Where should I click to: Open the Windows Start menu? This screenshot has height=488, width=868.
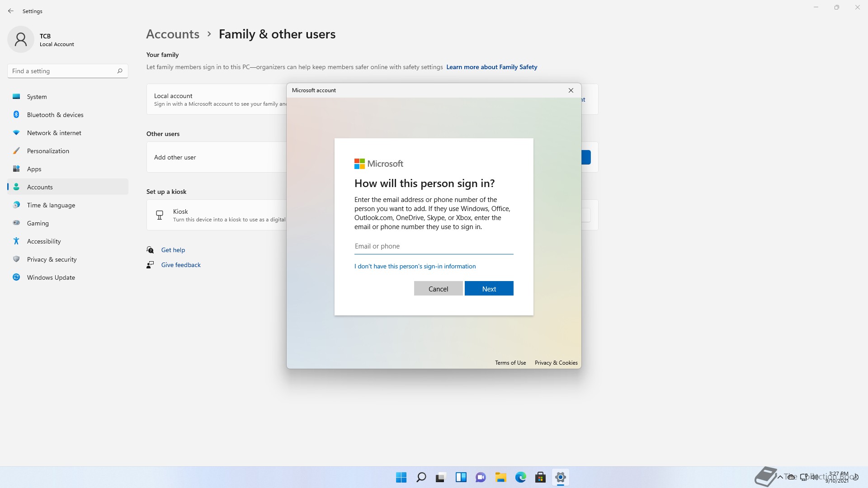pyautogui.click(x=401, y=477)
